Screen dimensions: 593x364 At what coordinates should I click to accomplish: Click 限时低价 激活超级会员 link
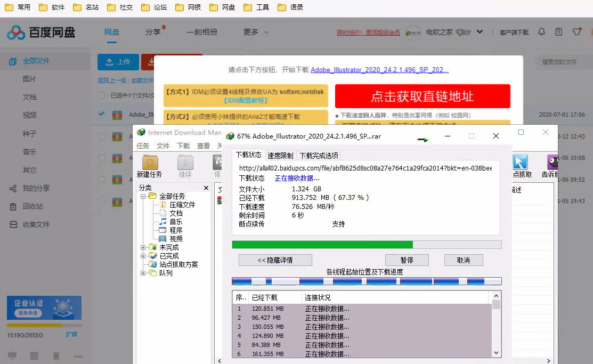click(x=368, y=33)
